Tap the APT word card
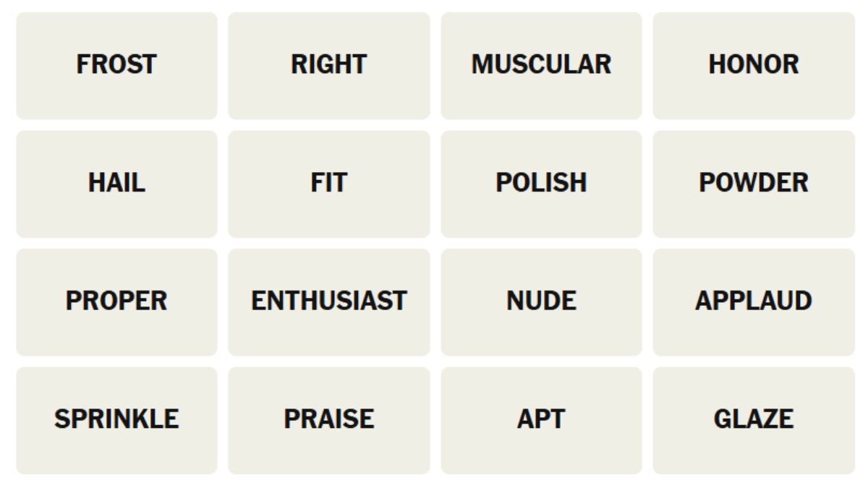 click(x=541, y=420)
